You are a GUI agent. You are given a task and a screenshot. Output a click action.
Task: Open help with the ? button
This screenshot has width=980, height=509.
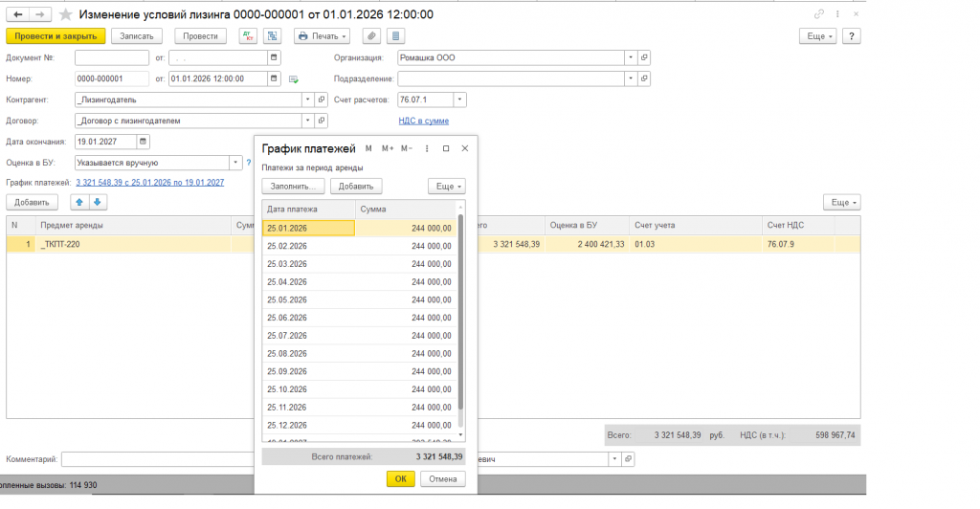click(851, 36)
